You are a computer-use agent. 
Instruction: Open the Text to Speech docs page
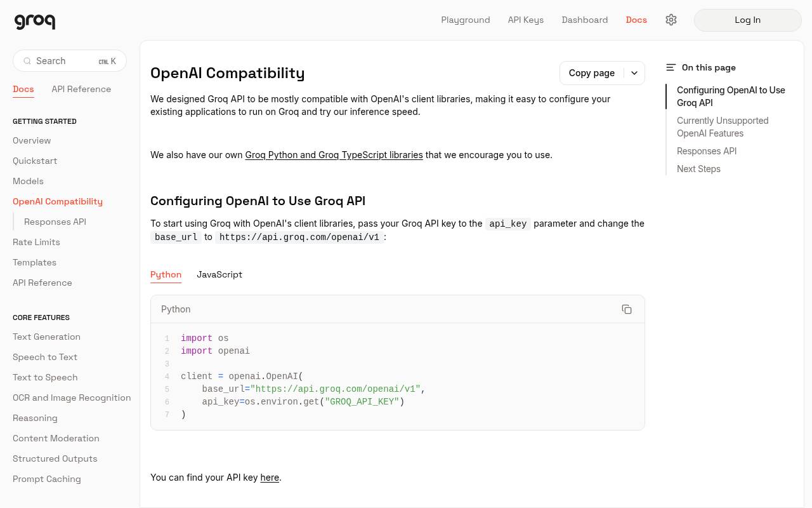tap(45, 377)
